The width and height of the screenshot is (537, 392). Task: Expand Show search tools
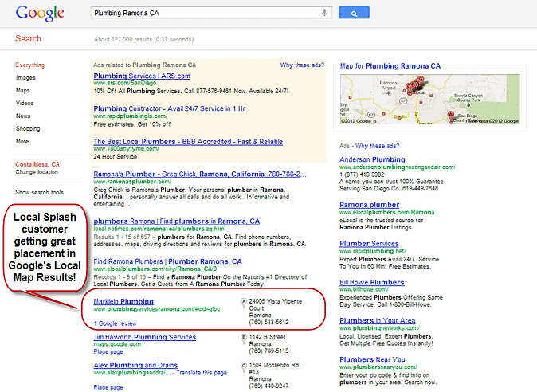click(39, 192)
